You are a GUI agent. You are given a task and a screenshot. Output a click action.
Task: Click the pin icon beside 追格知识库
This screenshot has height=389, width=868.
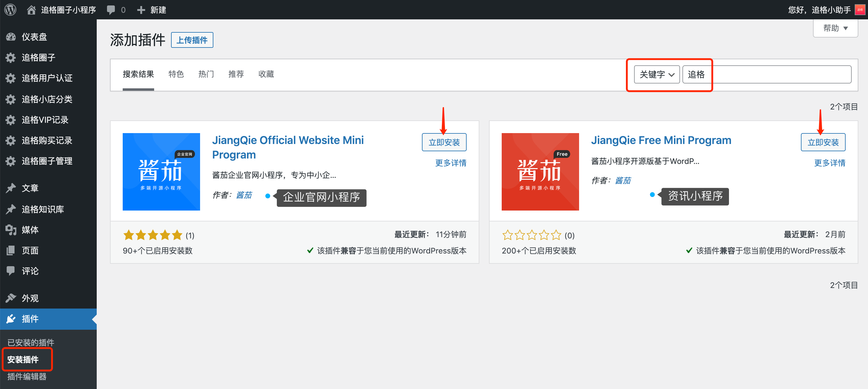click(11, 209)
